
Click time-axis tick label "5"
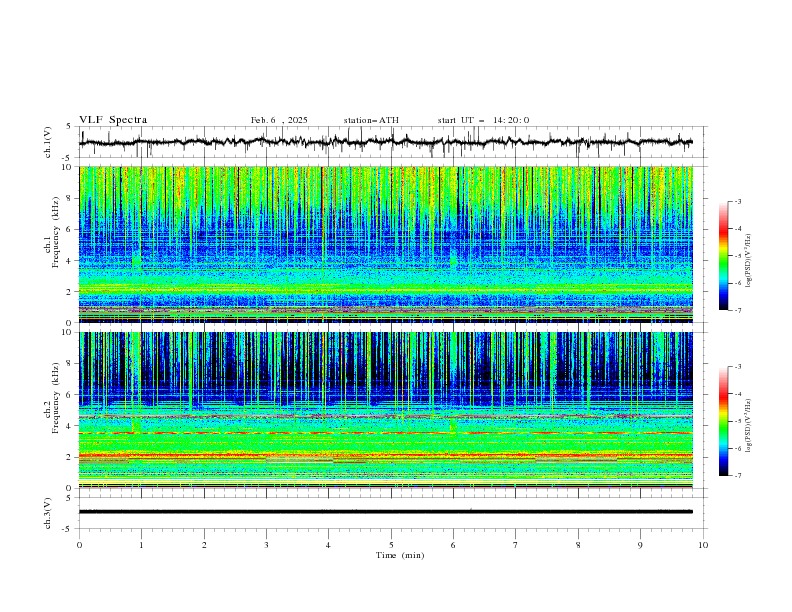pyautogui.click(x=391, y=545)
